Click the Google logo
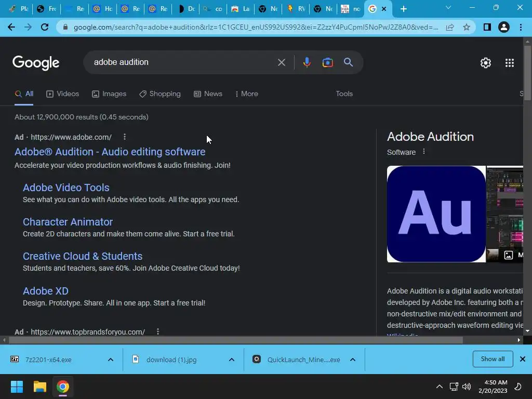 point(36,63)
